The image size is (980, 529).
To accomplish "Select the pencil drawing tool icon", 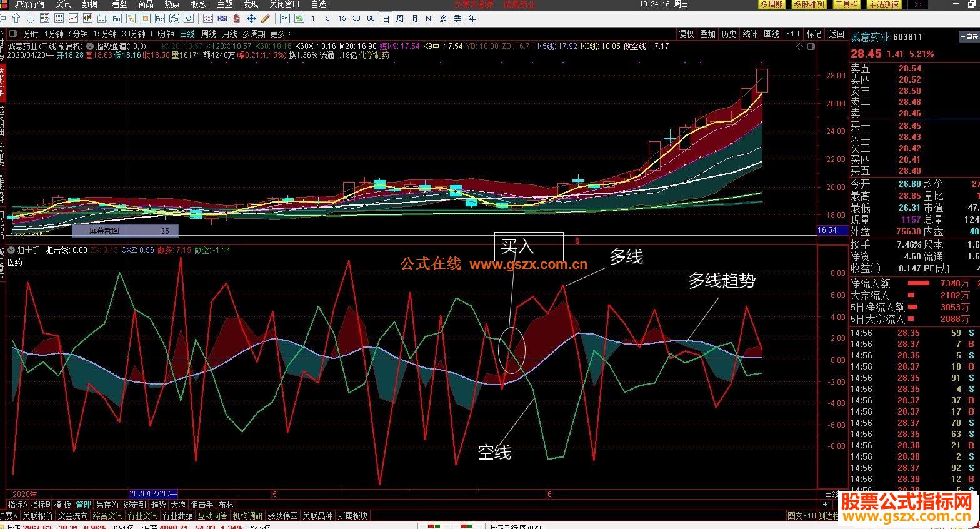I will [x=266, y=19].
